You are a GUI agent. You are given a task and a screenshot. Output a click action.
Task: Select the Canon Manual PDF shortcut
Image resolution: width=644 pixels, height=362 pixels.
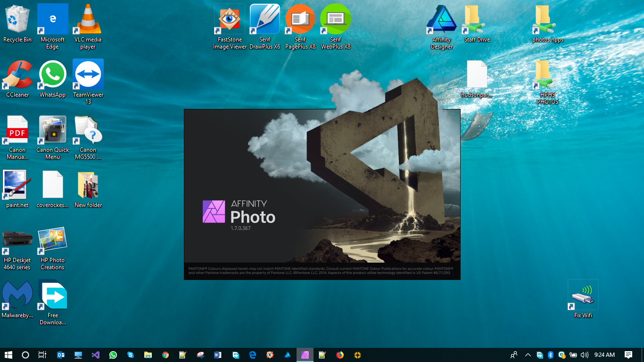pyautogui.click(x=17, y=137)
